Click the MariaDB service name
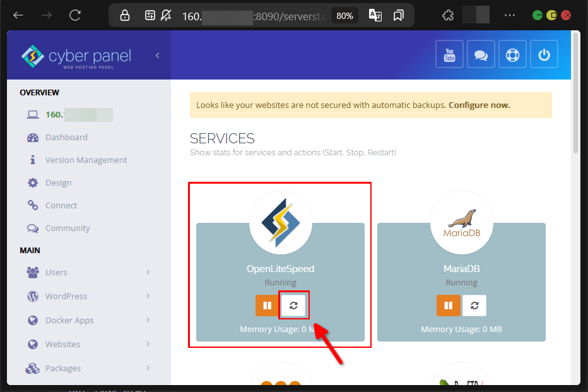 pos(462,269)
